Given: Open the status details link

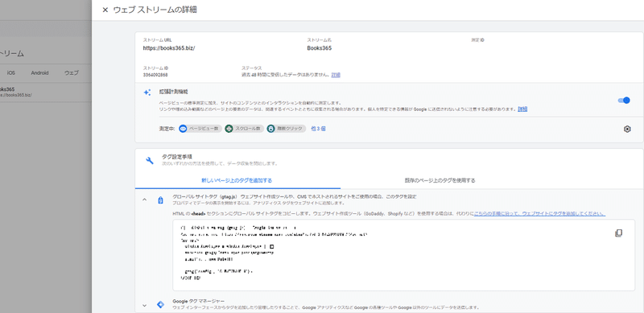Looking at the screenshot, I should pyautogui.click(x=336, y=75).
